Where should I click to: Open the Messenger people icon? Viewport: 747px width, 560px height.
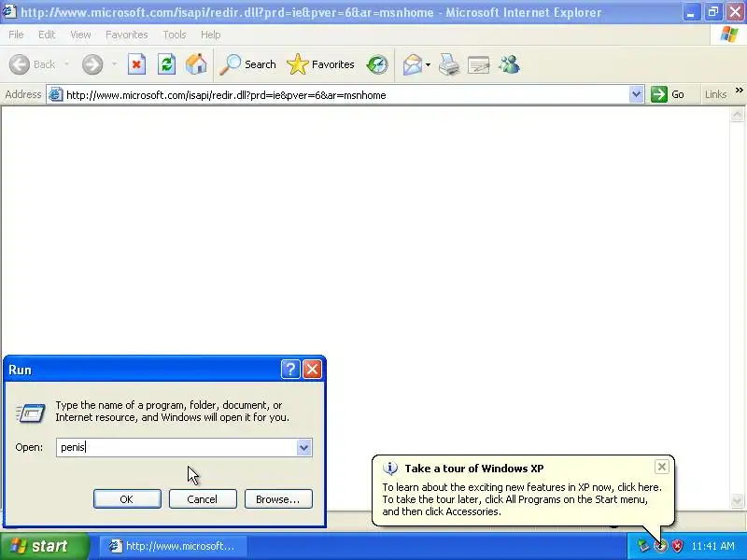[509, 64]
